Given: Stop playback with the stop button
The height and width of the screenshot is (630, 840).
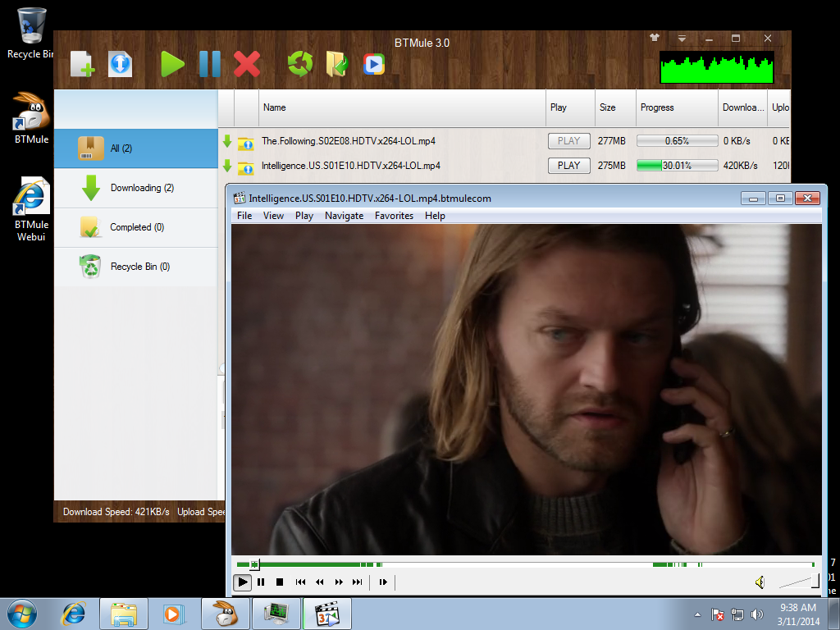Looking at the screenshot, I should pyautogui.click(x=281, y=582).
